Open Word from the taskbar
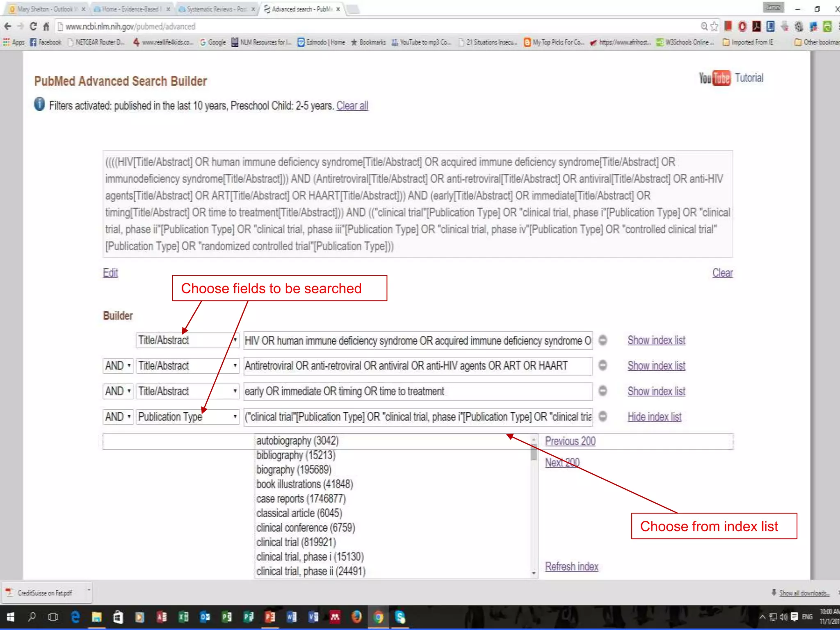This screenshot has width=840, height=630. (292, 617)
